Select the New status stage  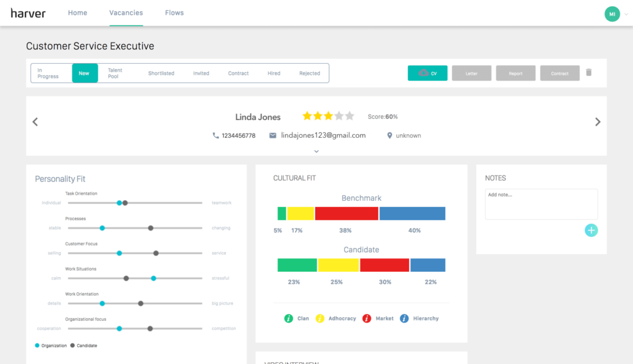tap(85, 73)
